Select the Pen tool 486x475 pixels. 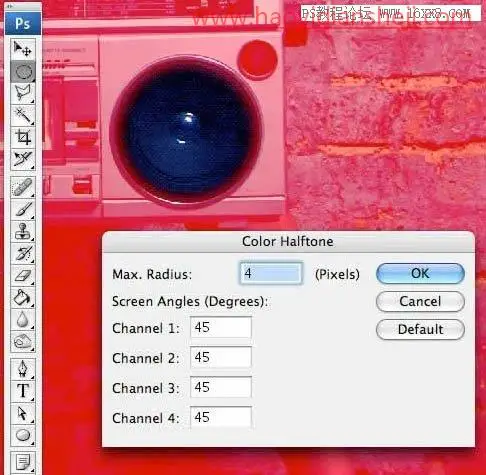[23, 369]
